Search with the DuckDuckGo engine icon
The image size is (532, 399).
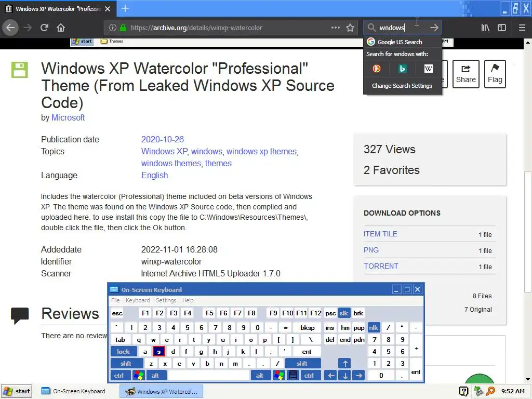coord(377,69)
